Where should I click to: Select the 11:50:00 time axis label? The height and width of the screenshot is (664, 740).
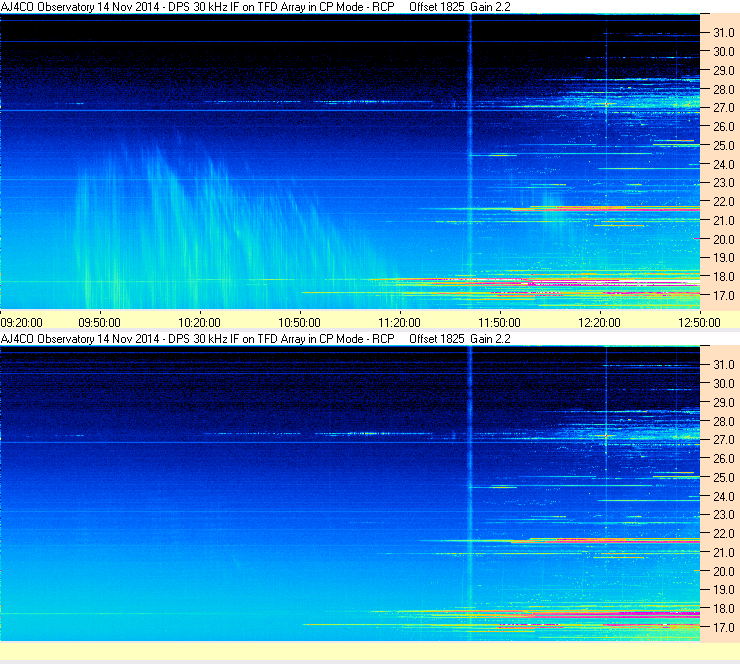tap(499, 323)
